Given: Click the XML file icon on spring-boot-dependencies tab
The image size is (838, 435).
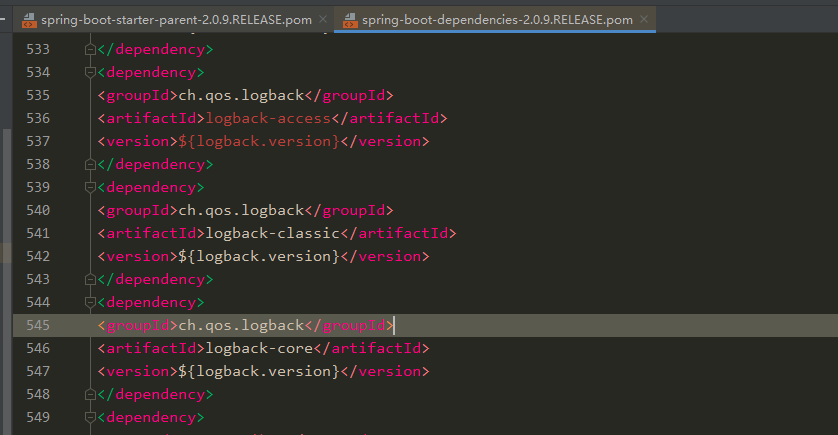Looking at the screenshot, I should [x=350, y=20].
